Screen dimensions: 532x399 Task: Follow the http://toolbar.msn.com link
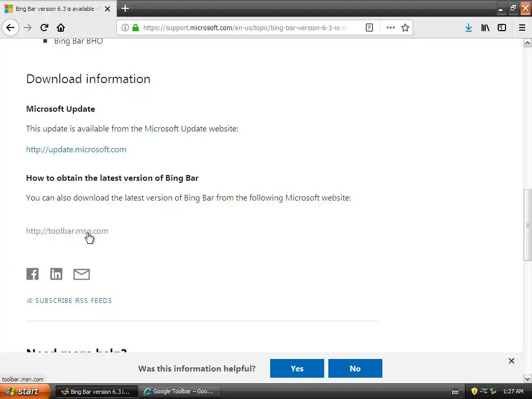click(67, 231)
